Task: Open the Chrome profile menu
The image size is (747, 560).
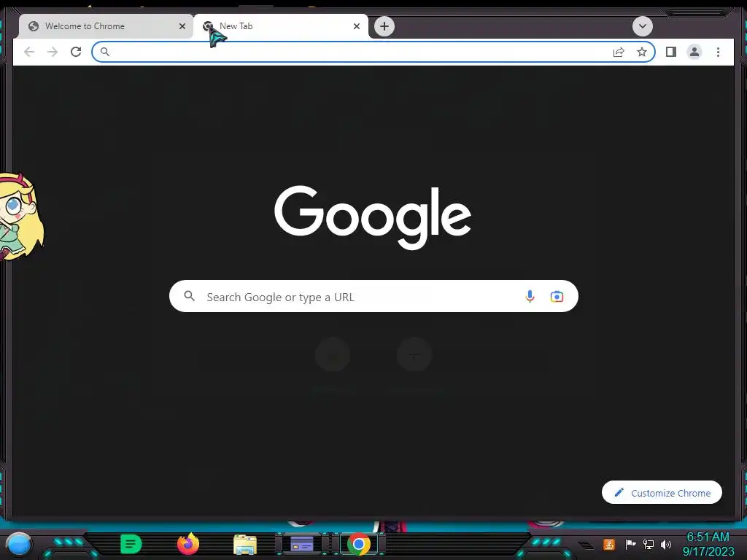Action: (694, 52)
